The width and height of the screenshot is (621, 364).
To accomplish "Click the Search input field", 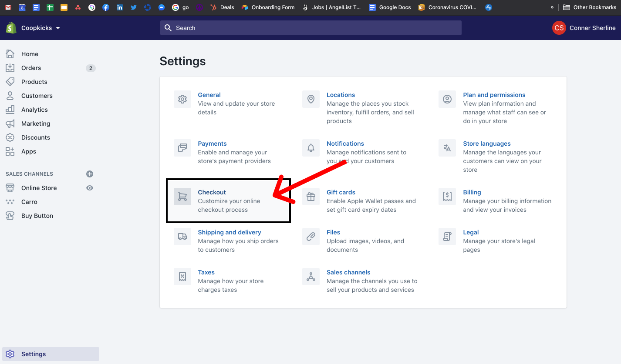I will pyautogui.click(x=310, y=28).
